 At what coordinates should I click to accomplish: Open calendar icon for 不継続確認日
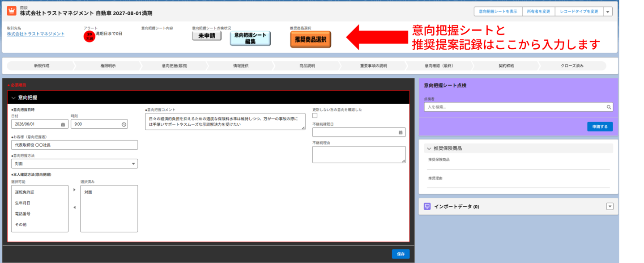pos(400,132)
